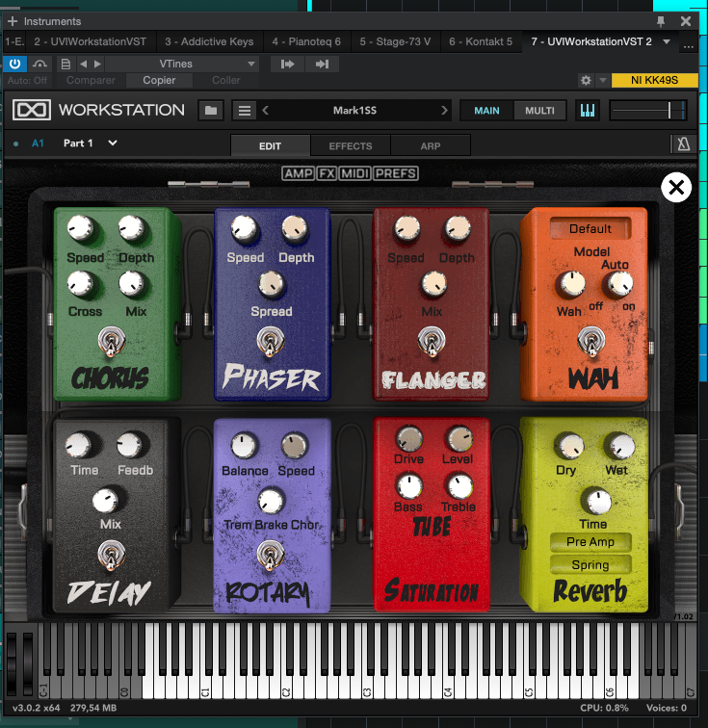This screenshot has width=708, height=728.
Task: Click the Chorus Speed knob
Action: 81,228
